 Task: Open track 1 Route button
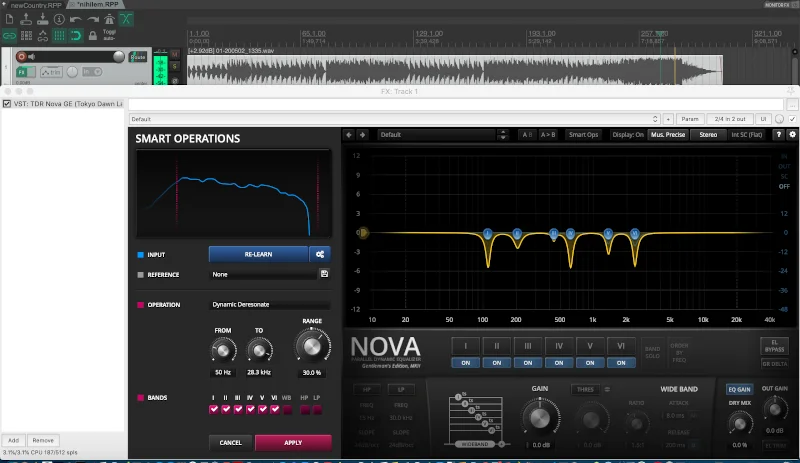coord(138,57)
